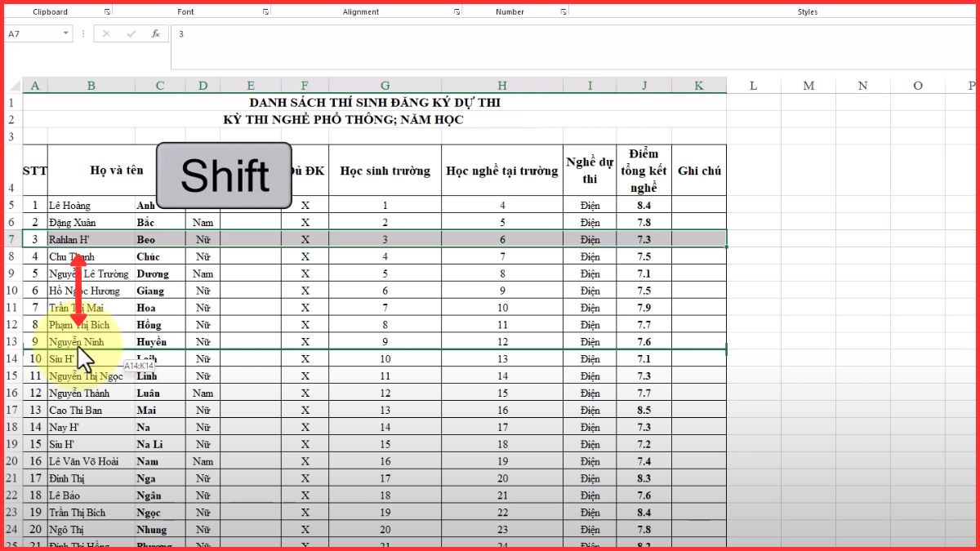Click the name cell "Nguyễn Thành"
This screenshot has height=551, width=980.
click(x=91, y=393)
